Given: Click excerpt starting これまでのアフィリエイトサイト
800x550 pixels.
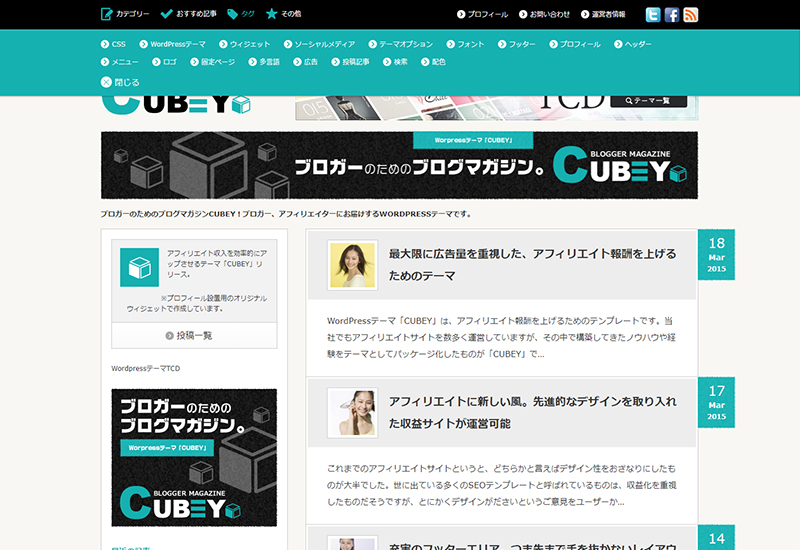Looking at the screenshot, I should coord(501,485).
